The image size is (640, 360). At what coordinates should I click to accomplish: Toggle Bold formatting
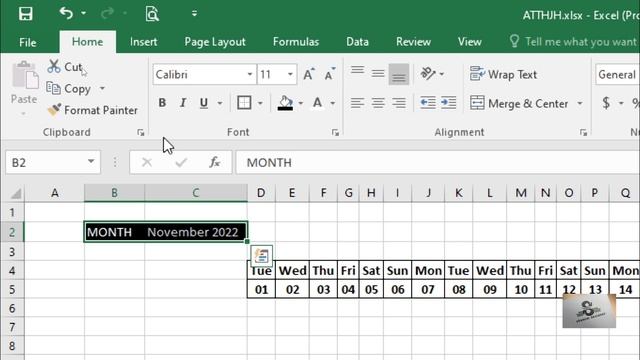click(162, 102)
